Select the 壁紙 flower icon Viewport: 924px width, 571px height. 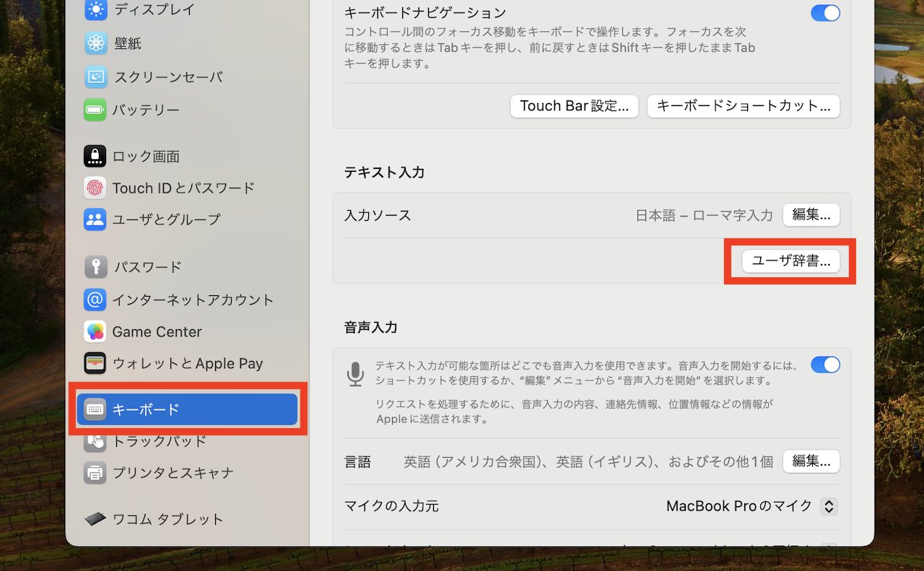click(x=95, y=43)
